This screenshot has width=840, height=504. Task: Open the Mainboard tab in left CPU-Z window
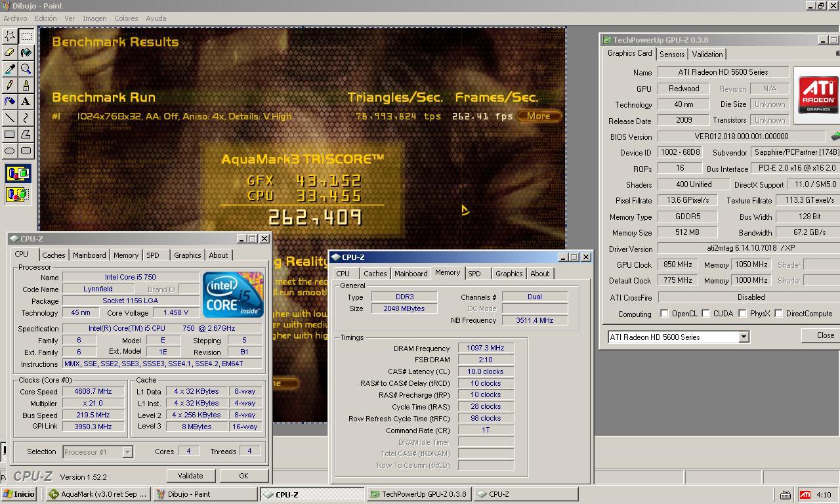click(x=89, y=255)
